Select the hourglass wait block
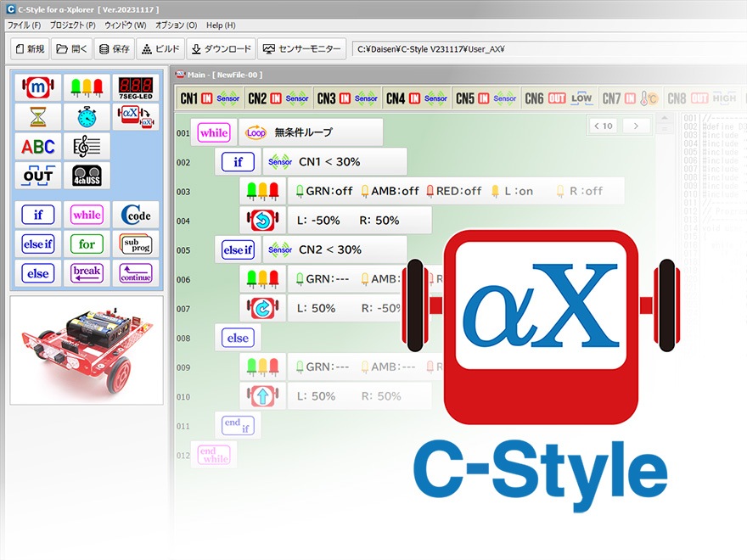This screenshot has height=560, width=747. 37,117
